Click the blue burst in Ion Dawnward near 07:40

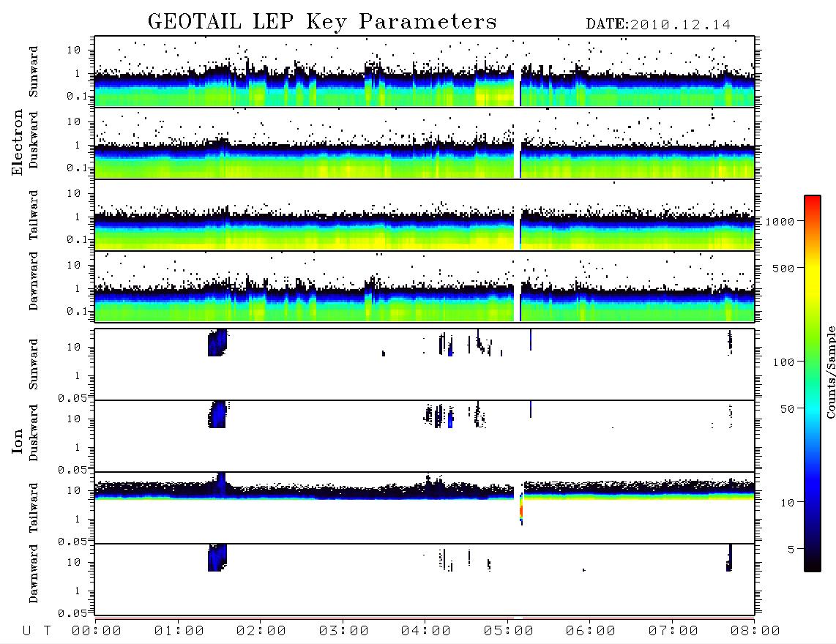(729, 558)
